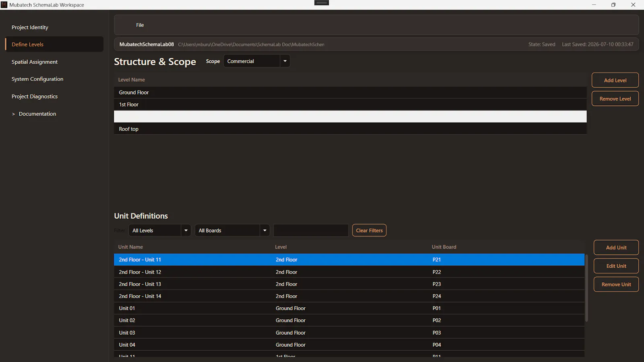Screen dimensions: 644x362
Task: Click the Remove Level button
Action: click(x=615, y=99)
